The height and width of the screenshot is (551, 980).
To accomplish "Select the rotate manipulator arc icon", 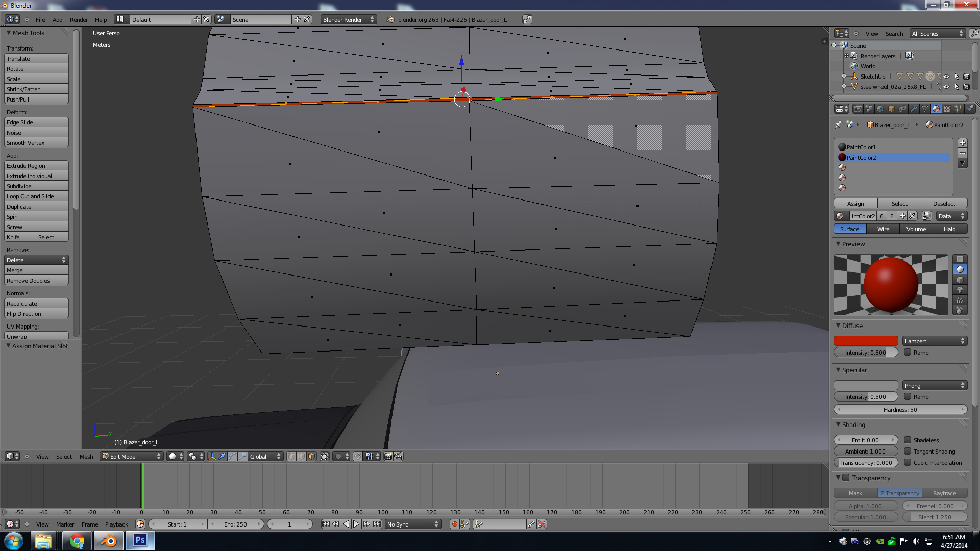I will point(232,456).
